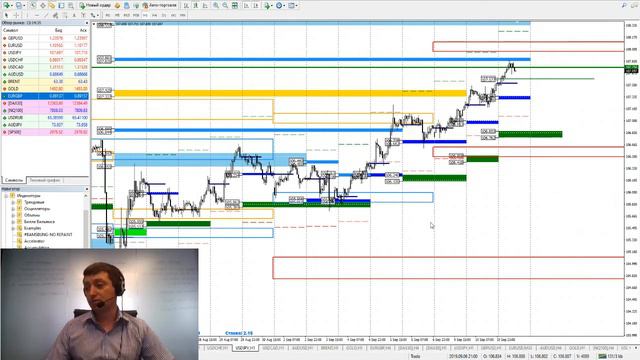The height and width of the screenshot is (360, 640).
Task: Open the periods clock icon
Action: pyautogui.click(x=279, y=5)
